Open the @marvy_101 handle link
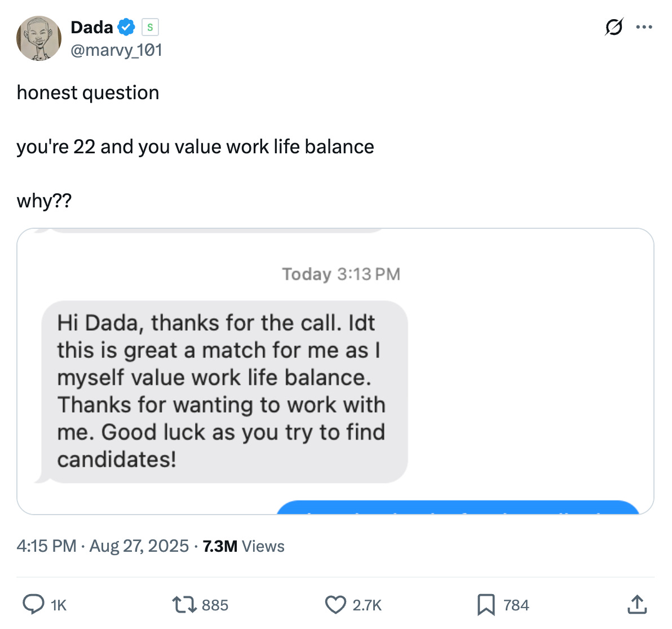This screenshot has width=672, height=629. 116,50
